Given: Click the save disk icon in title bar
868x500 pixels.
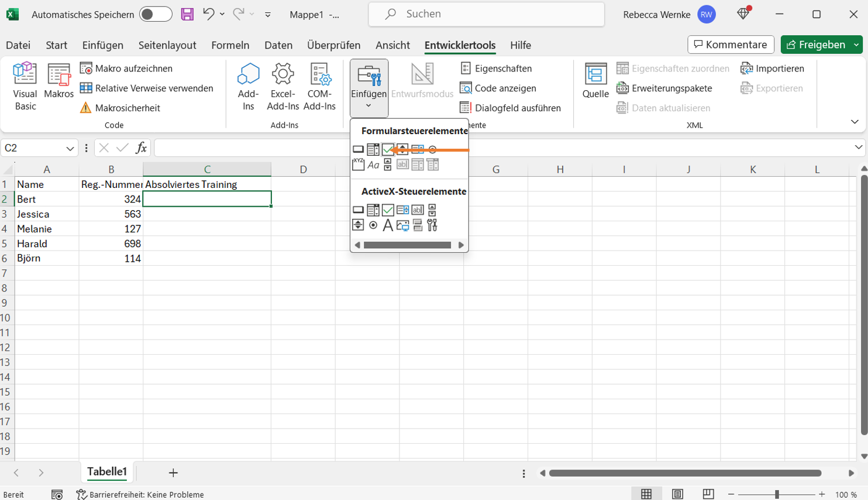Looking at the screenshot, I should [x=187, y=15].
